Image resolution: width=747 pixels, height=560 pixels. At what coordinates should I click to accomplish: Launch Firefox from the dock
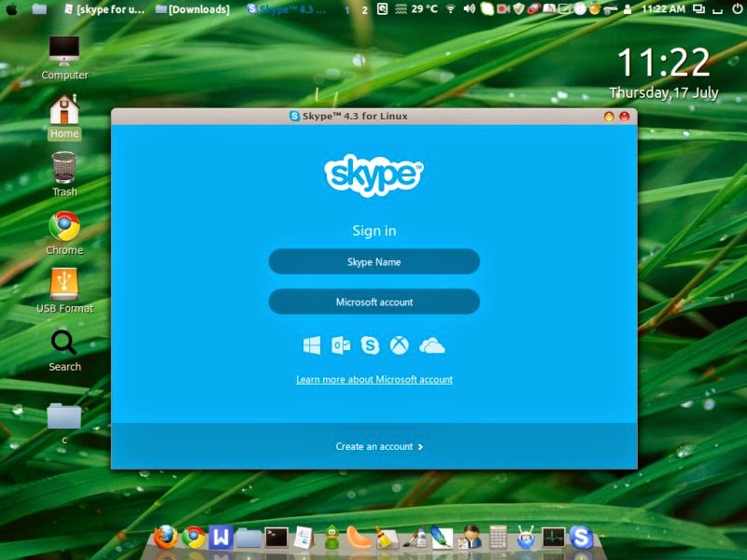[x=166, y=538]
